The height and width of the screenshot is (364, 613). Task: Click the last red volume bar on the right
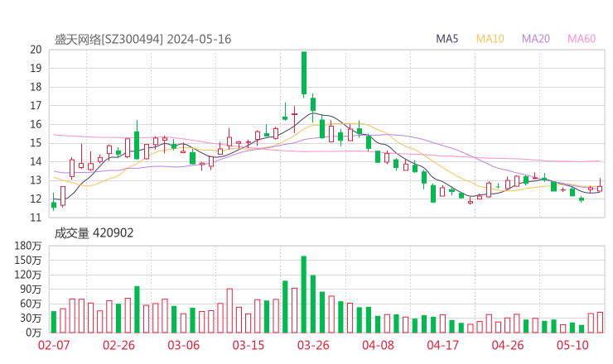600,323
